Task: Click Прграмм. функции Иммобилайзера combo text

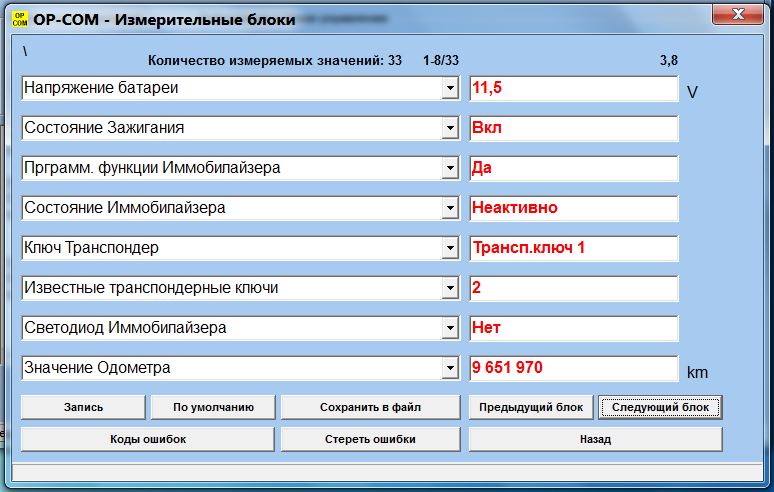Action: click(x=152, y=168)
